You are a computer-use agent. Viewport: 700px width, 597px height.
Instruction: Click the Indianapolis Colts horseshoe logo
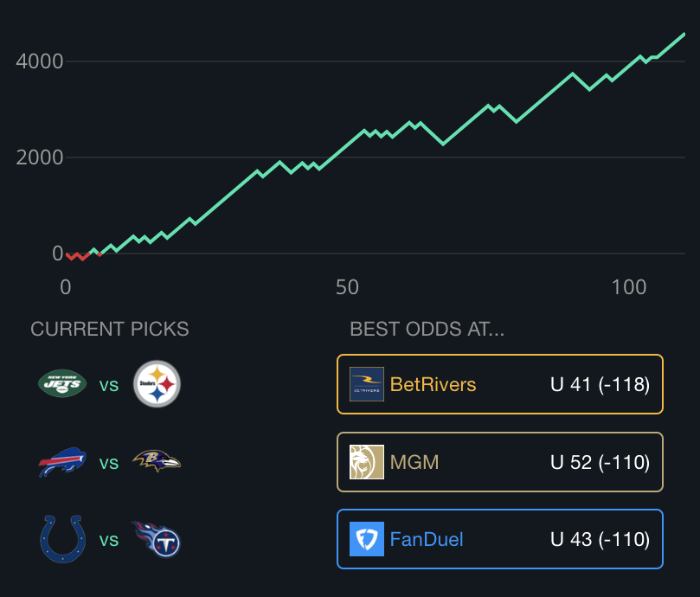[62, 539]
